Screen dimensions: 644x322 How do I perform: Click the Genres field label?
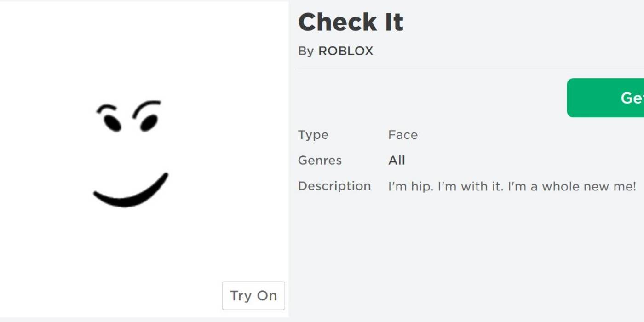320,160
